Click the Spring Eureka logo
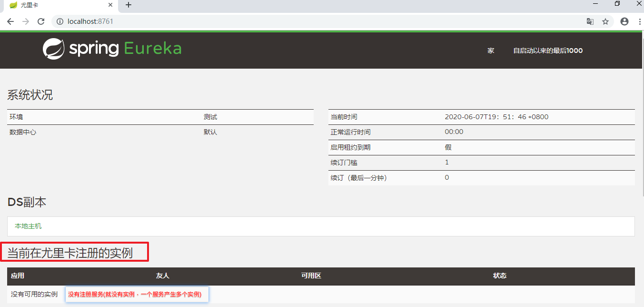This screenshot has height=307, width=644. pyautogui.click(x=112, y=49)
